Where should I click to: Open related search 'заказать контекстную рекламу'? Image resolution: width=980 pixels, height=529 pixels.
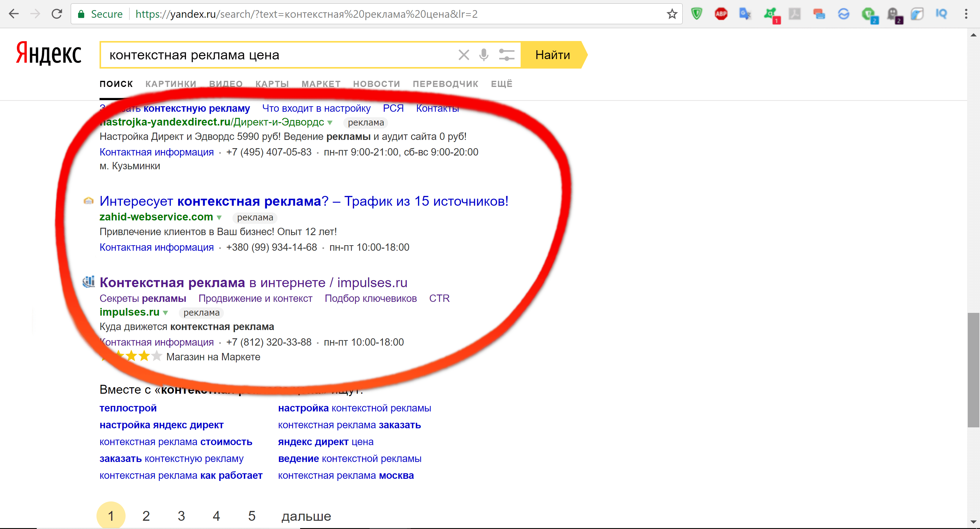pos(171,459)
